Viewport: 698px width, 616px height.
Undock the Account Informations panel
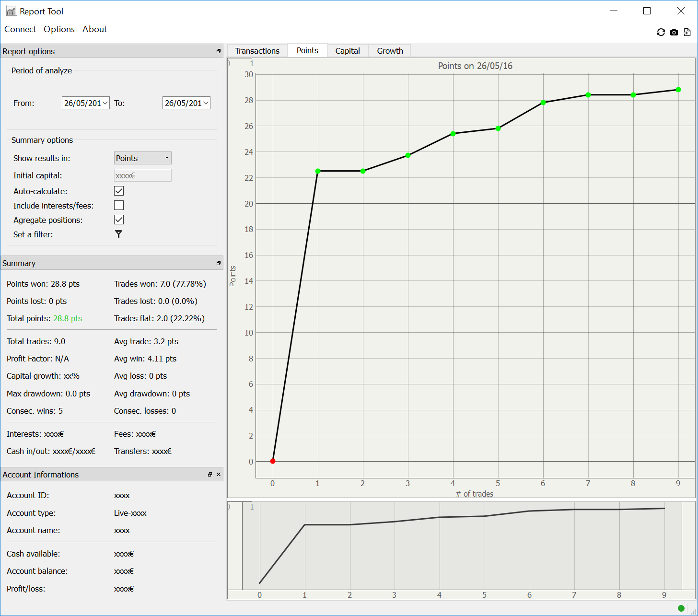210,475
